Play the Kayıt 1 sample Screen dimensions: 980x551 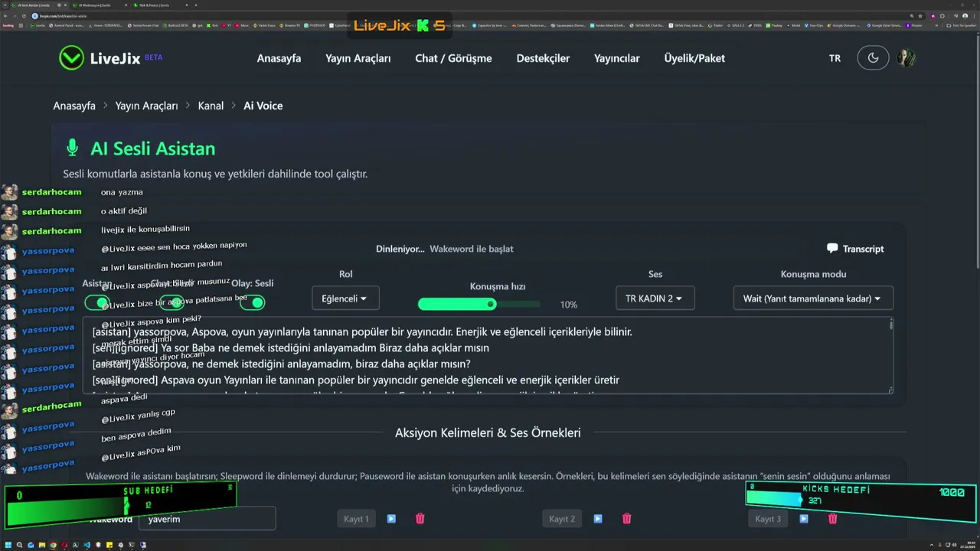391,518
